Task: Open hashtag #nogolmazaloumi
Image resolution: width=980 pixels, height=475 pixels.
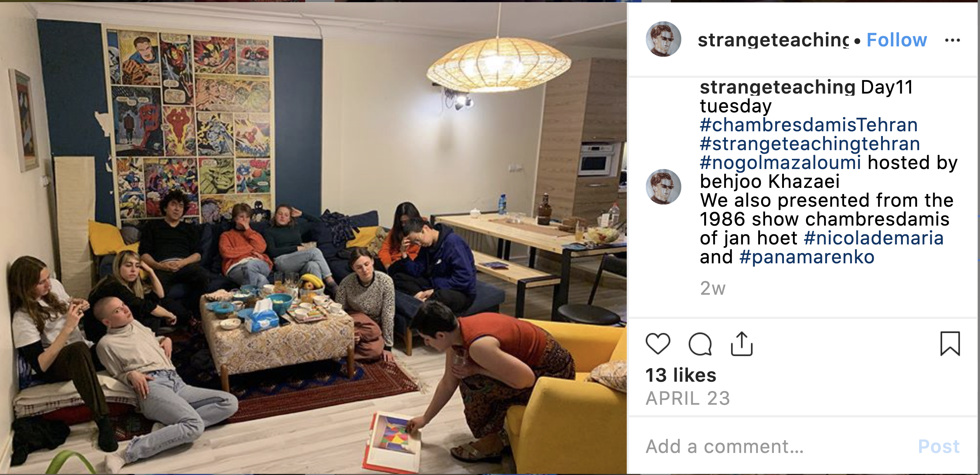Action: [780, 162]
